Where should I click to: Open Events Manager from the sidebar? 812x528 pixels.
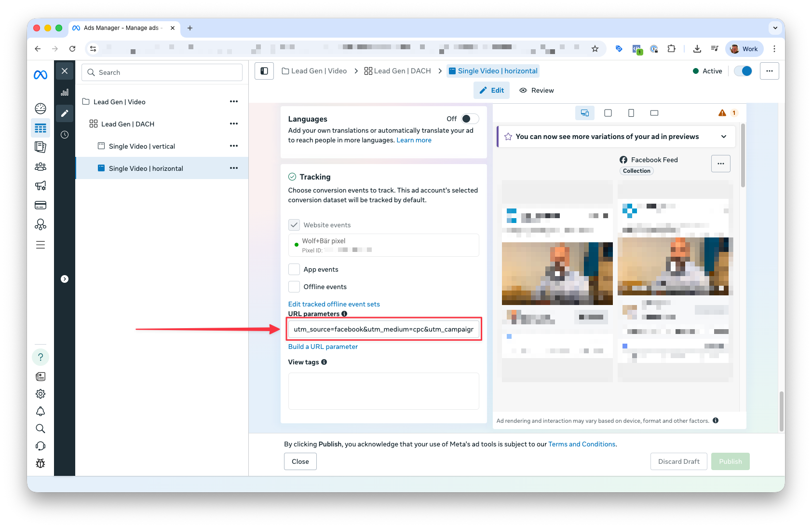point(41,224)
